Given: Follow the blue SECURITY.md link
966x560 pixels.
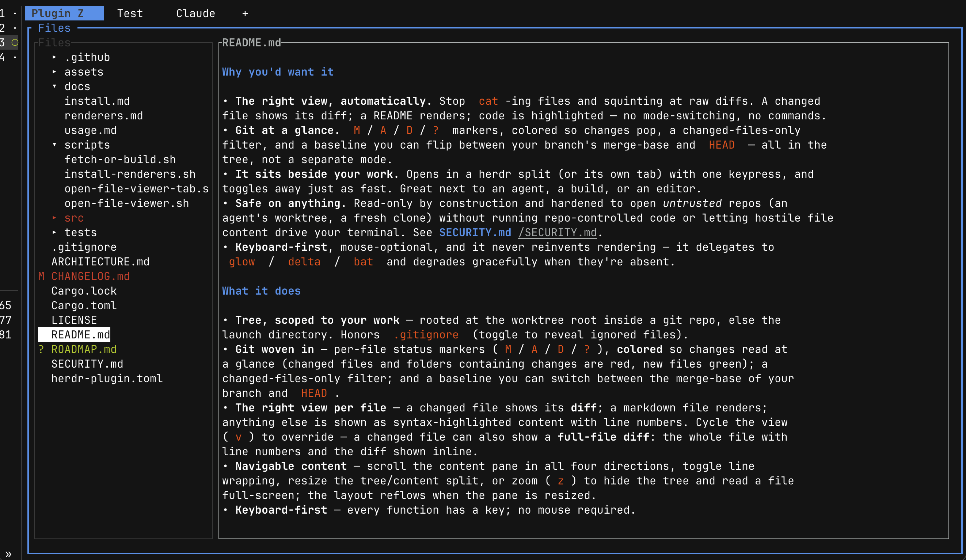Looking at the screenshot, I should click(x=475, y=233).
